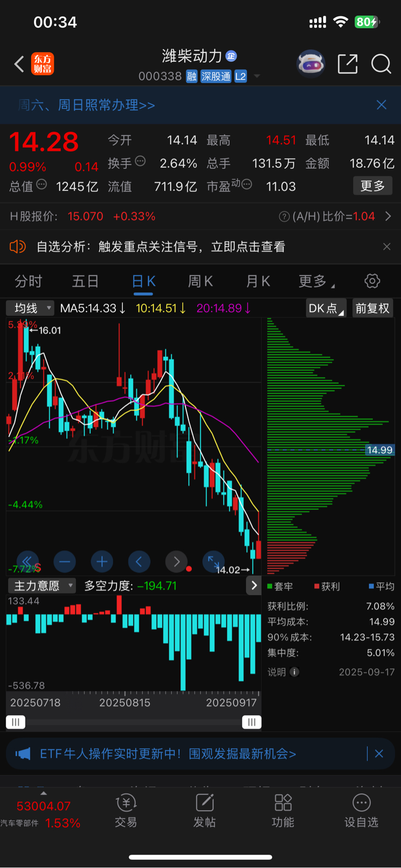This screenshot has width=401, height=868.
Task: Expand stock switcher arrow beside L2
Action: click(x=257, y=76)
